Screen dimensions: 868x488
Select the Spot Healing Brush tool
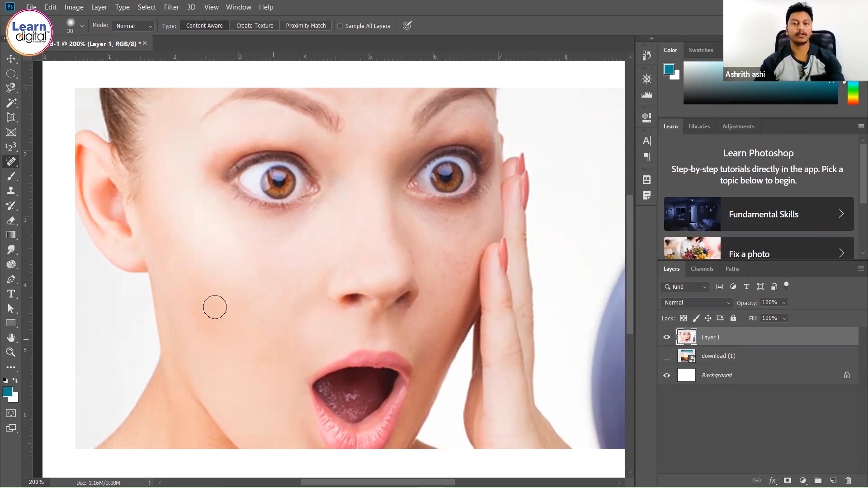click(11, 162)
